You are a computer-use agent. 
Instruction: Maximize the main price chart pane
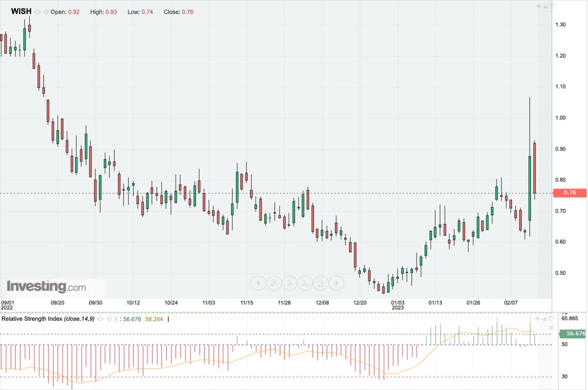coord(552,6)
